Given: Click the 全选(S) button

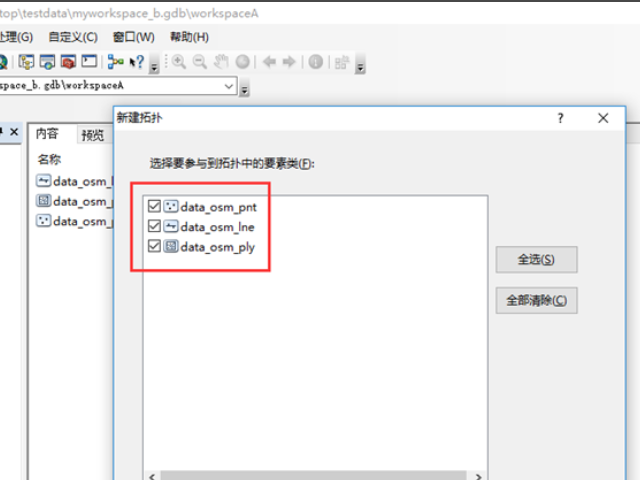Looking at the screenshot, I should (x=536, y=259).
